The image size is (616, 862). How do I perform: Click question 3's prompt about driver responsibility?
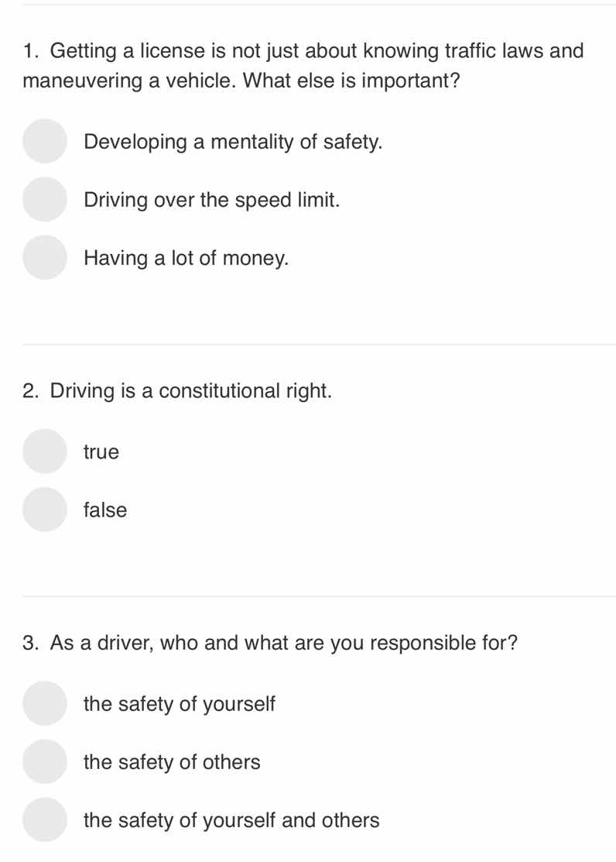(271, 642)
